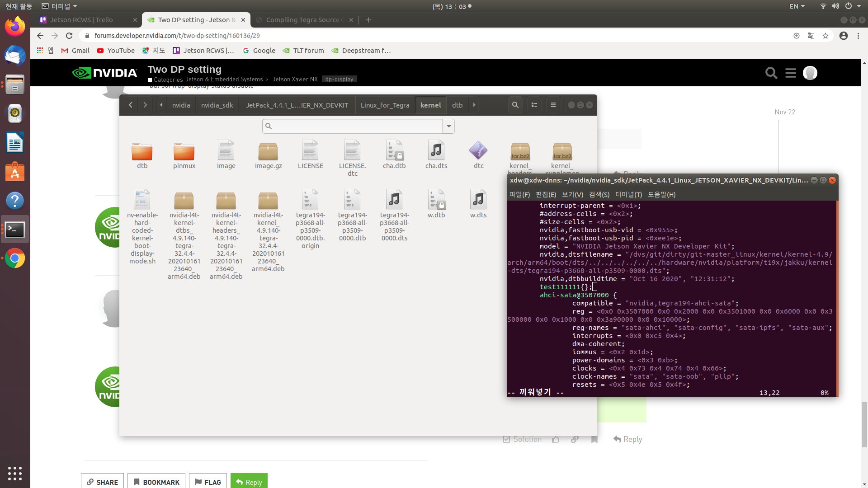
Task: Open Chrome profile avatar menu
Action: point(844,36)
